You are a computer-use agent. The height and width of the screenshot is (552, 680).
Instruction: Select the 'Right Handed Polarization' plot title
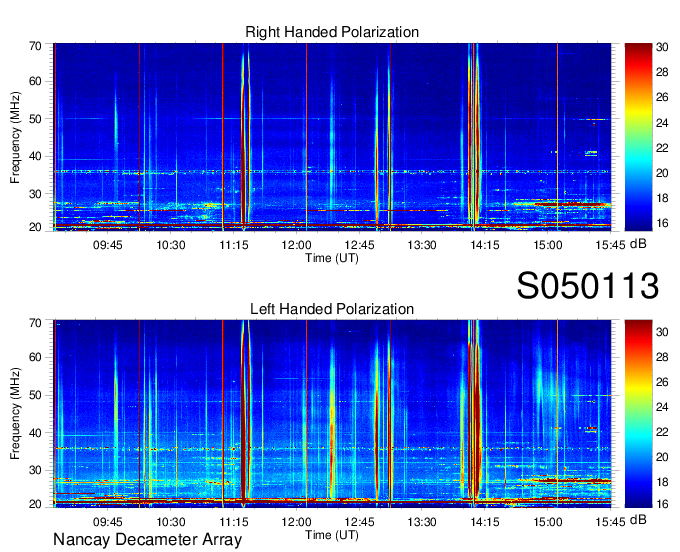coord(332,32)
